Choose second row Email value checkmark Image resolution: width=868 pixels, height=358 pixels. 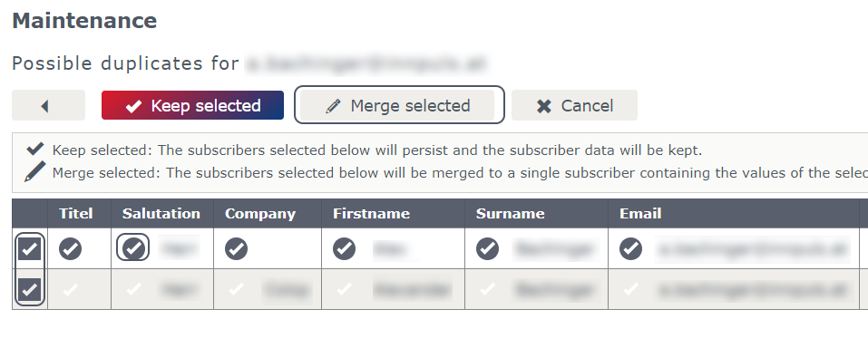coord(631,289)
